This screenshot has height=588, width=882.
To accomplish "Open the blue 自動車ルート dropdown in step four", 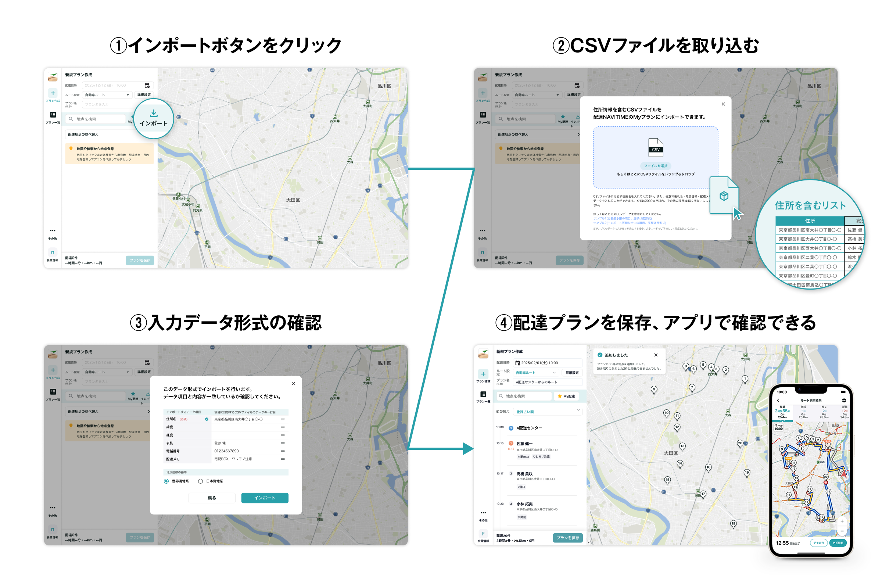I will pyautogui.click(x=535, y=373).
